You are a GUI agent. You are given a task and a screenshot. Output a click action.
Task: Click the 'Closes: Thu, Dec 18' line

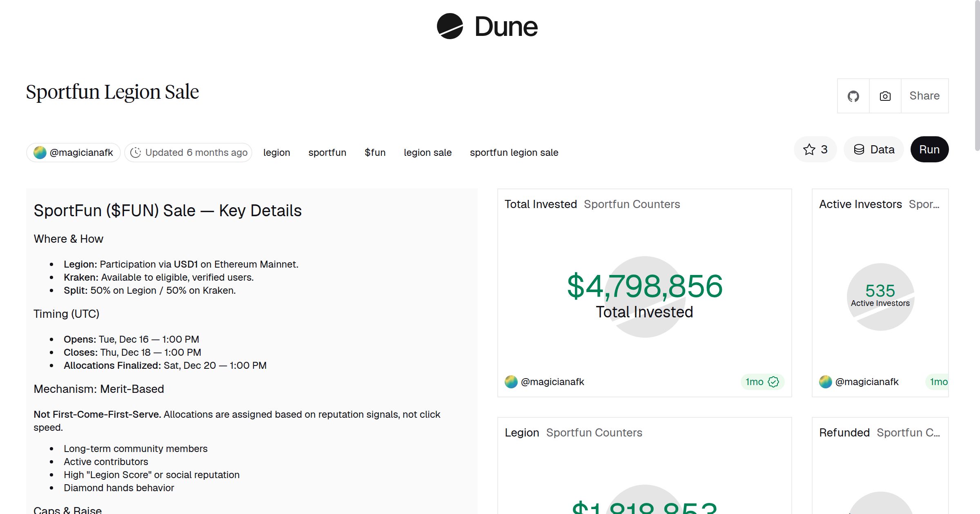[132, 352]
